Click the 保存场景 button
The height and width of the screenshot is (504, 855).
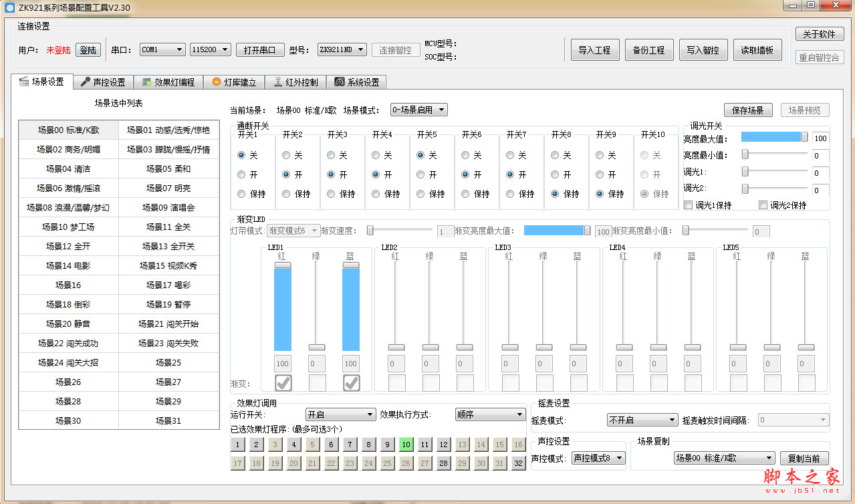[x=747, y=110]
